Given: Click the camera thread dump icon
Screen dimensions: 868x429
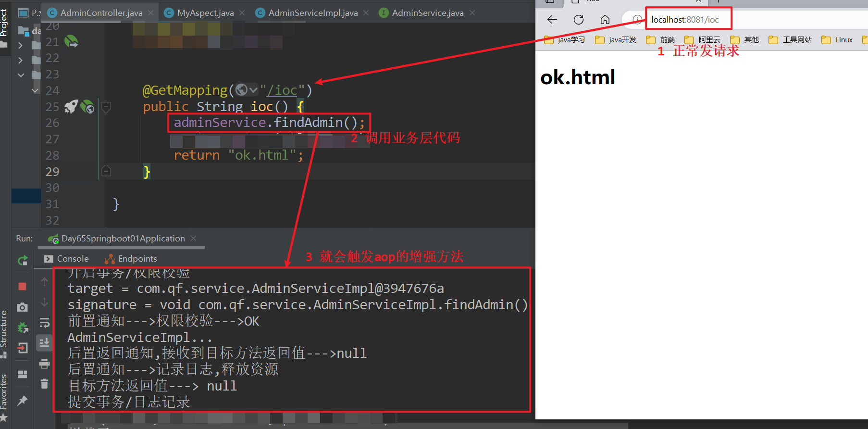Looking at the screenshot, I should pyautogui.click(x=22, y=307).
